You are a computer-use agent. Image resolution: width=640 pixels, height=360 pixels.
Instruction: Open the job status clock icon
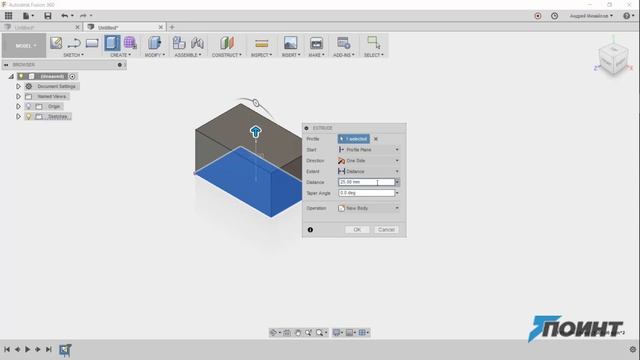(x=554, y=16)
